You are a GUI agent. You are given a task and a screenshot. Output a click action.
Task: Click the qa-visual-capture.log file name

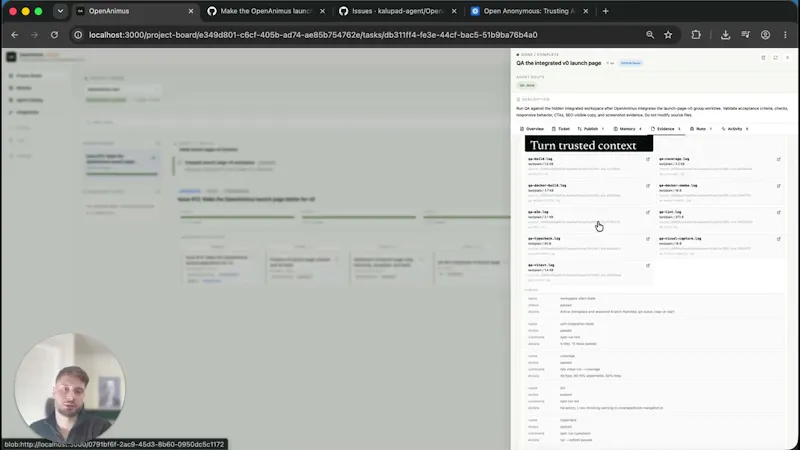(680, 238)
